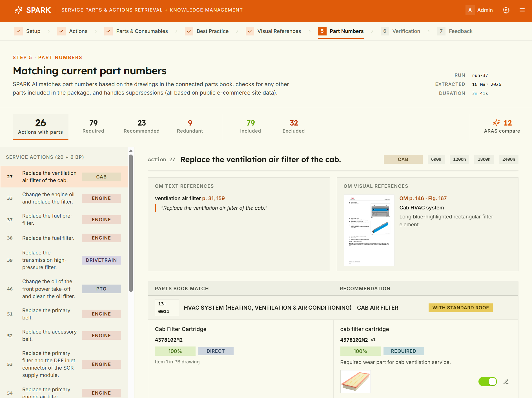Open OM text reference pages p. 31, 159
This screenshot has width=532, height=398.
click(x=214, y=198)
